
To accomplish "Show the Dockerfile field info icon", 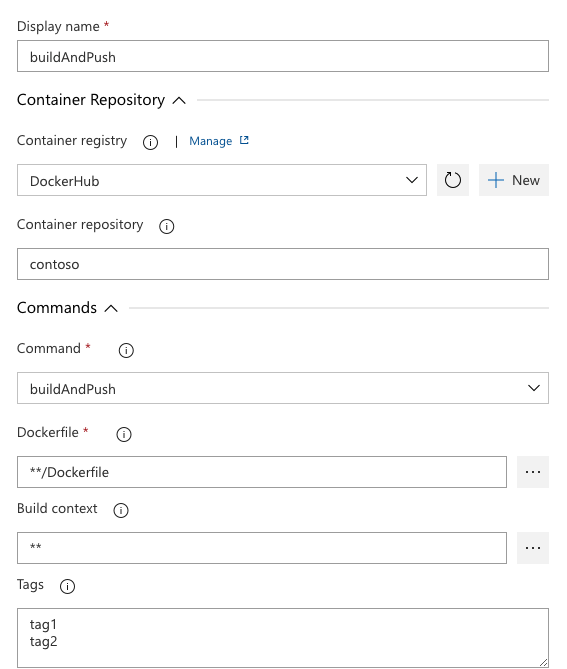I will [124, 434].
